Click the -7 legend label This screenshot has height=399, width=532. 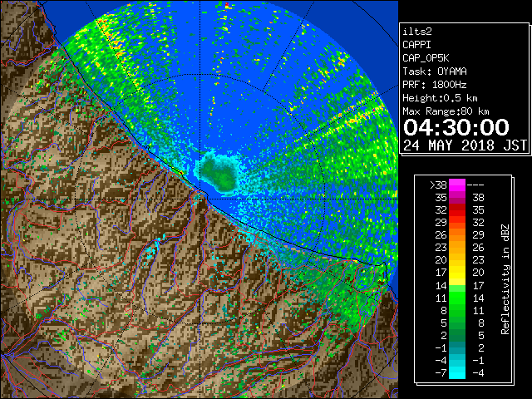tap(441, 372)
